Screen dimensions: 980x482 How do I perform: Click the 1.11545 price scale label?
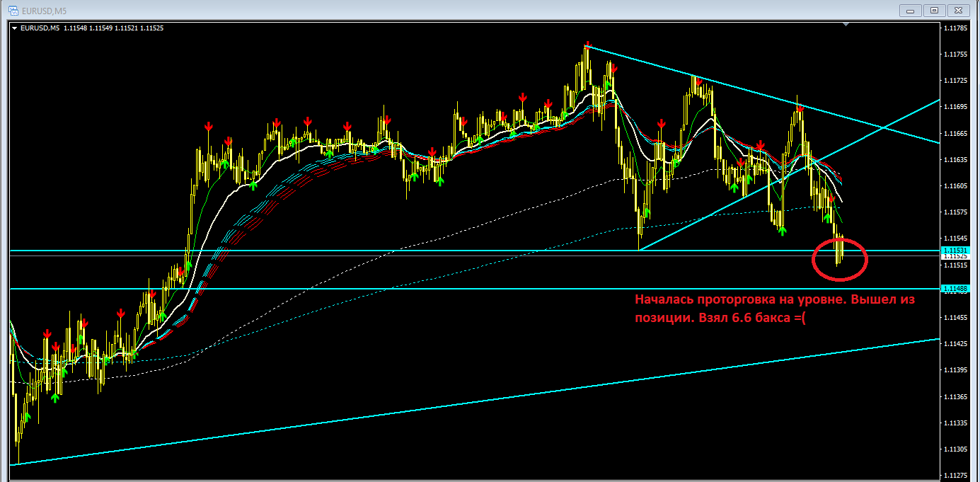coord(956,239)
